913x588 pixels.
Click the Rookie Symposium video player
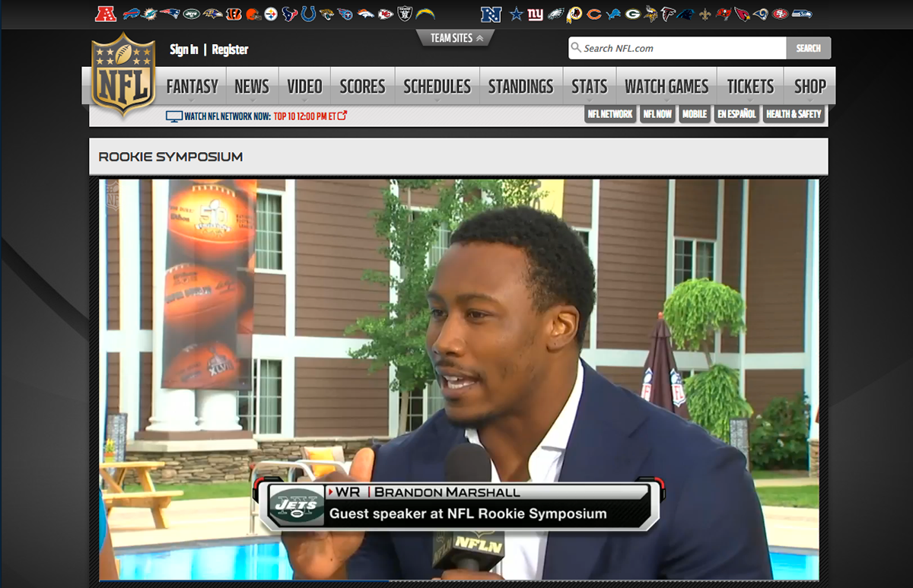point(460,380)
